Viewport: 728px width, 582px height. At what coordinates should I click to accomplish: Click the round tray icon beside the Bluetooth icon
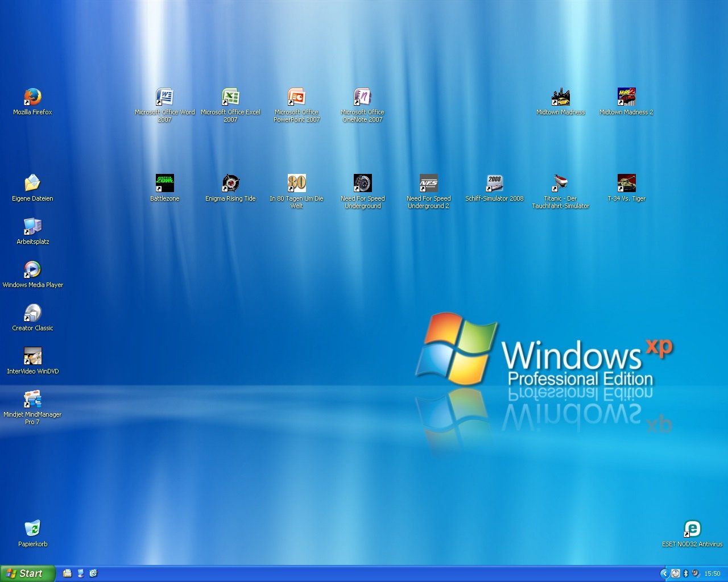(x=676, y=573)
